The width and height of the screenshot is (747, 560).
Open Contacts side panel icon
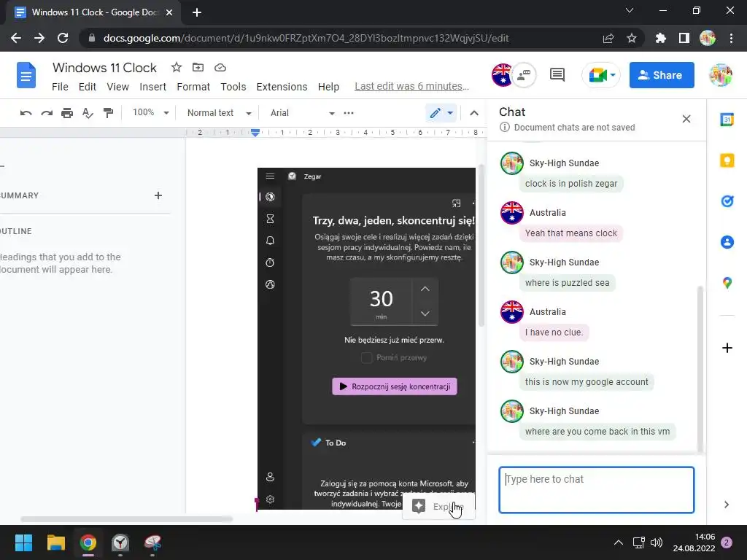pyautogui.click(x=727, y=242)
